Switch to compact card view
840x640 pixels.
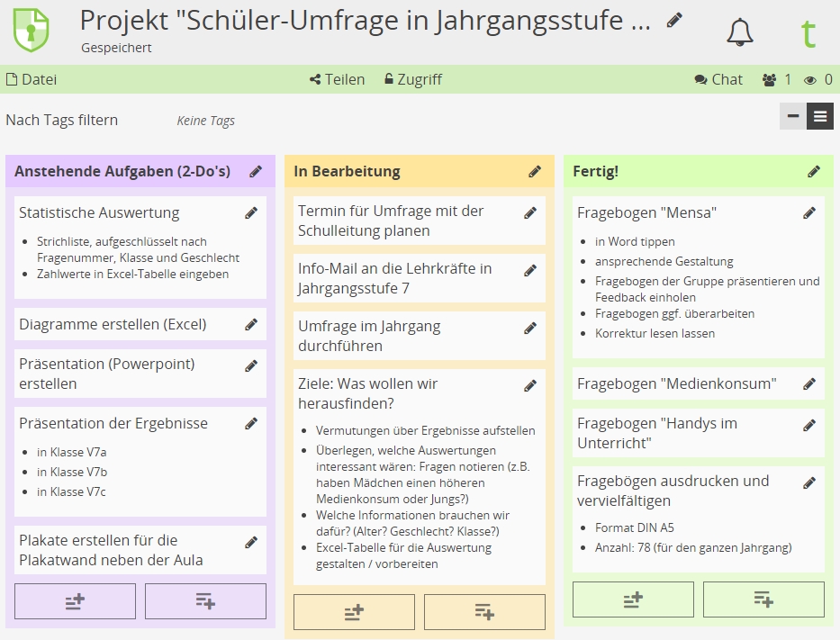pos(793,116)
